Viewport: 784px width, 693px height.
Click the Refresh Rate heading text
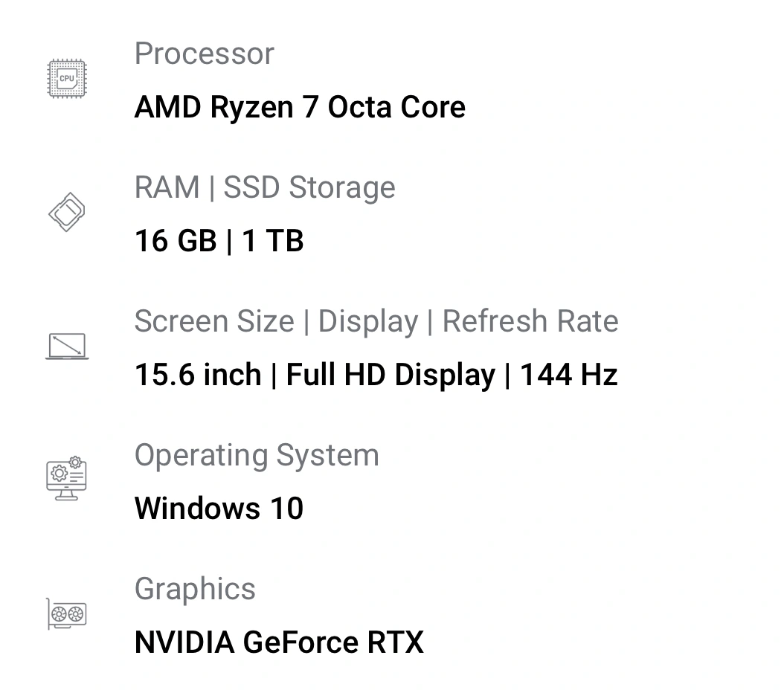[x=530, y=320]
